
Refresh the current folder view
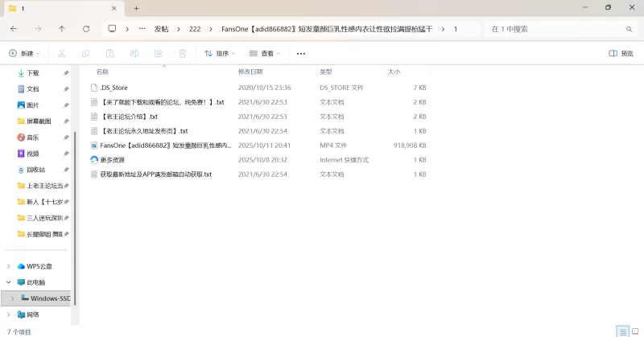(86, 28)
